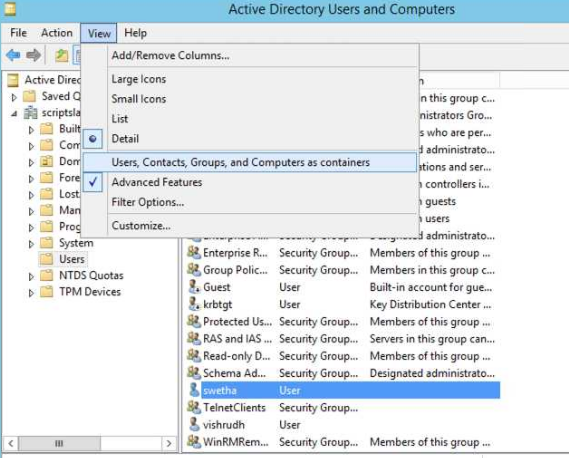Screen dimensions: 569x458
Task: Collapse the scriptsla domain node
Action: (14, 114)
